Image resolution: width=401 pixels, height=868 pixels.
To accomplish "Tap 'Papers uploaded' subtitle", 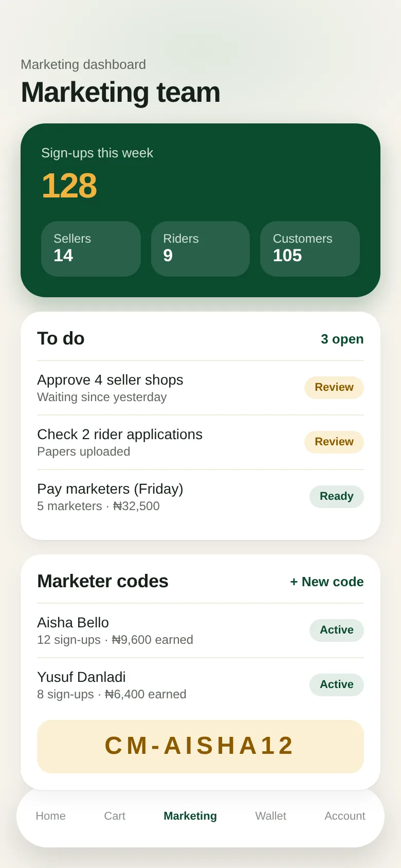I will [x=84, y=451].
